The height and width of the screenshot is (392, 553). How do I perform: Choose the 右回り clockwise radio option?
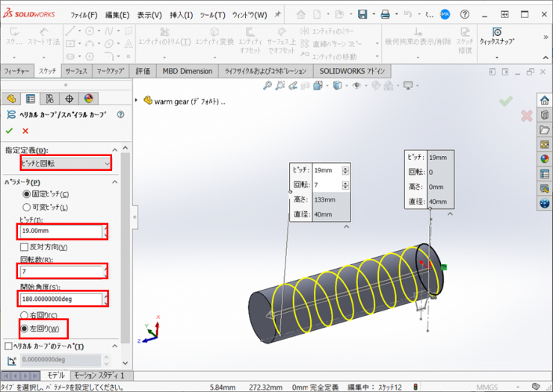tap(25, 315)
